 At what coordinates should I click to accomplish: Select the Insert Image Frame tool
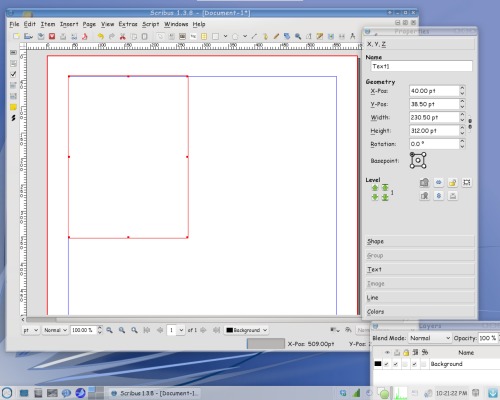click(182, 36)
